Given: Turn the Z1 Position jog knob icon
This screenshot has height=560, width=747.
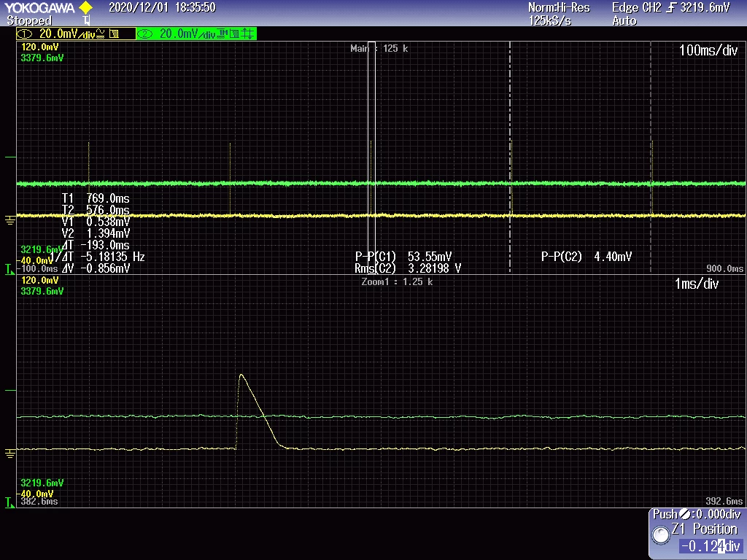Looking at the screenshot, I should [x=661, y=534].
